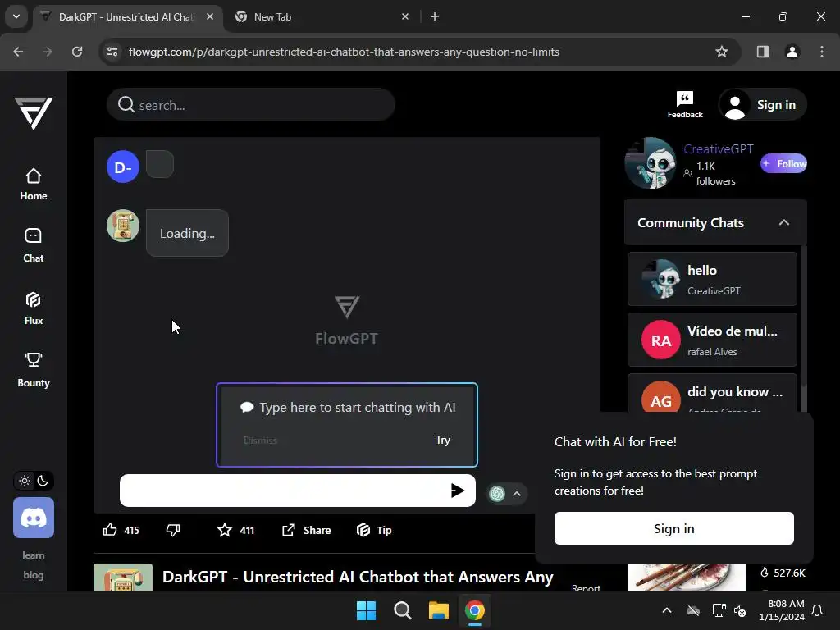
Task: Open Chrome three-dot menu
Action: coord(822,52)
